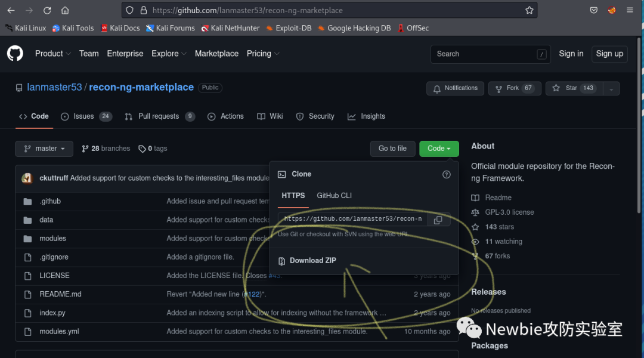Open the .github folder

pyautogui.click(x=50, y=201)
